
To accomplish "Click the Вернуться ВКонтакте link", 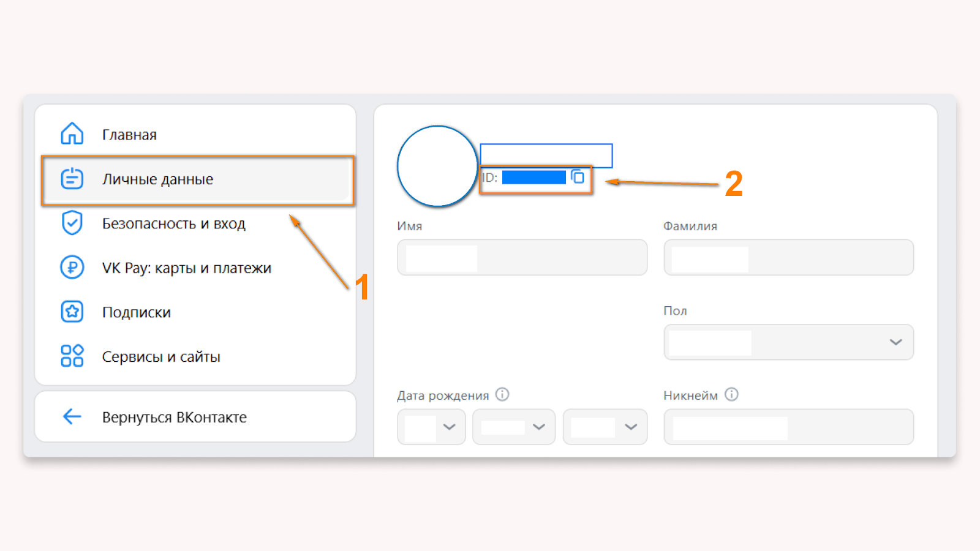I will tap(195, 417).
